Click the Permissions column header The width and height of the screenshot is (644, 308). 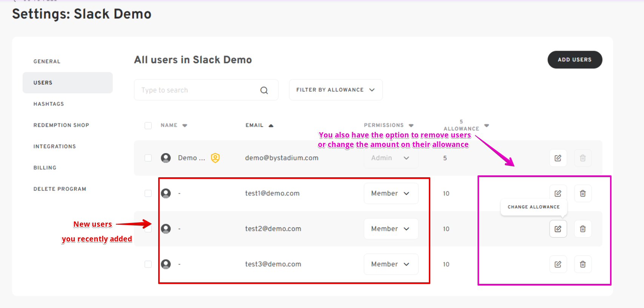[x=384, y=125]
